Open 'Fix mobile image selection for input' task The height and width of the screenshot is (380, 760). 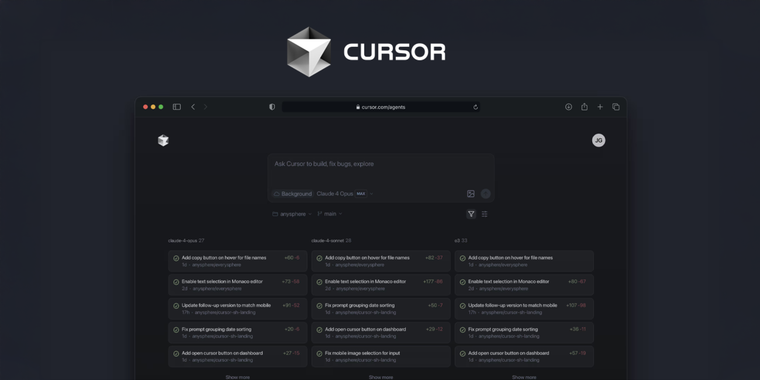click(x=381, y=356)
